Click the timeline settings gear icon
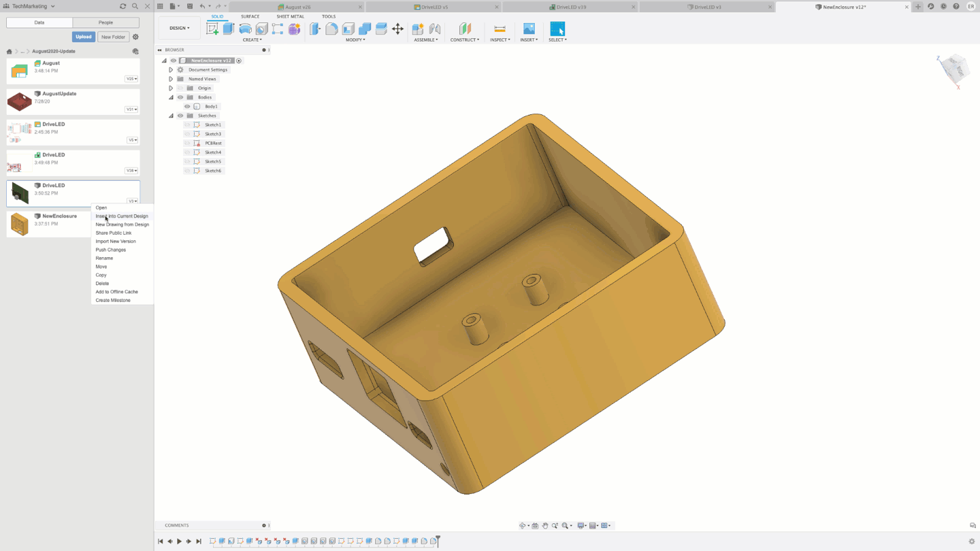This screenshot has width=980, height=551. click(x=971, y=541)
